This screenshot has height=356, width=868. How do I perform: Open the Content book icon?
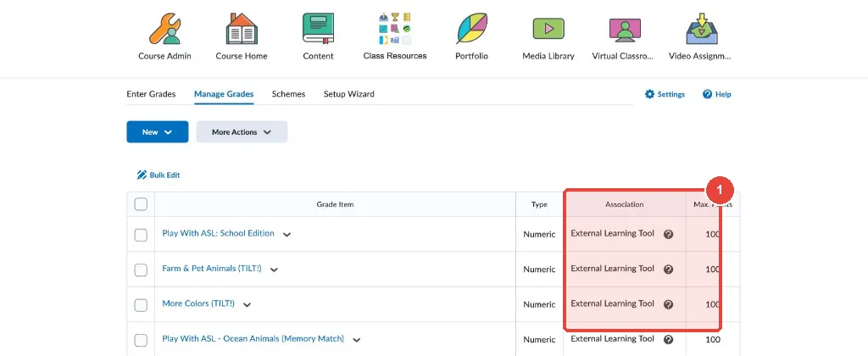[x=319, y=29]
